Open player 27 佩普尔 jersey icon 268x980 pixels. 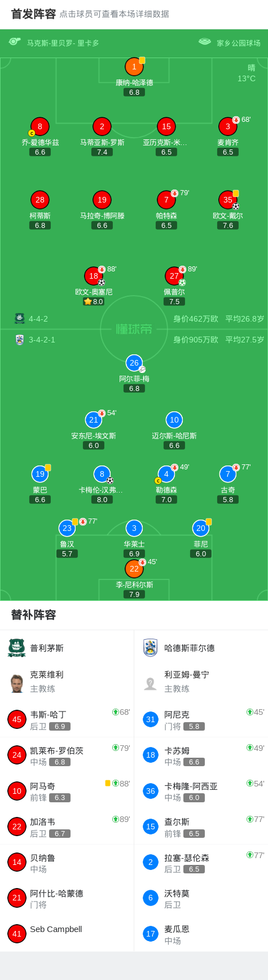pos(174,276)
